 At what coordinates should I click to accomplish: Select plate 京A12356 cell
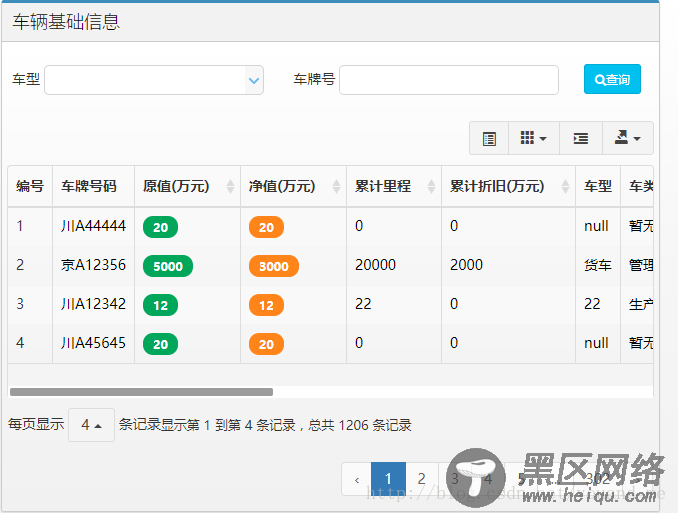pos(93,265)
